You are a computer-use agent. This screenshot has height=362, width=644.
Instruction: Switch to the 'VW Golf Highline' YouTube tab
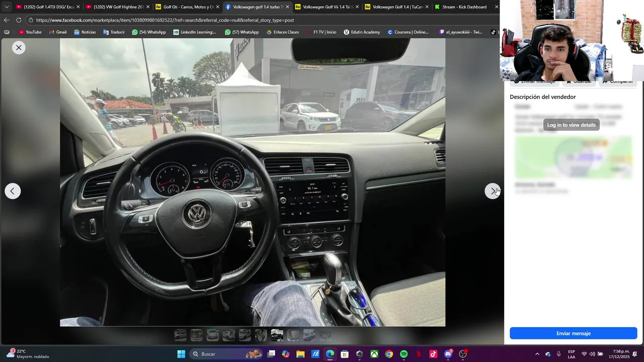click(x=116, y=7)
